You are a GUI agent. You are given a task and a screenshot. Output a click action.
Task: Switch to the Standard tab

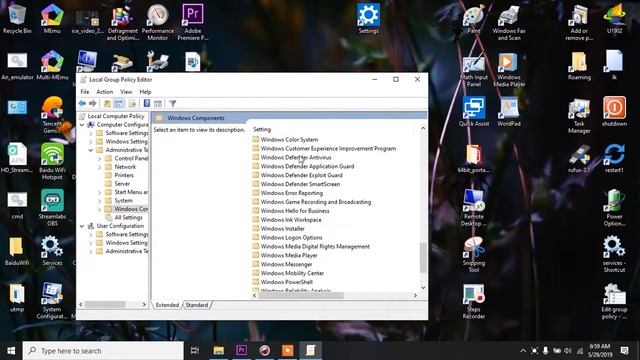197,305
